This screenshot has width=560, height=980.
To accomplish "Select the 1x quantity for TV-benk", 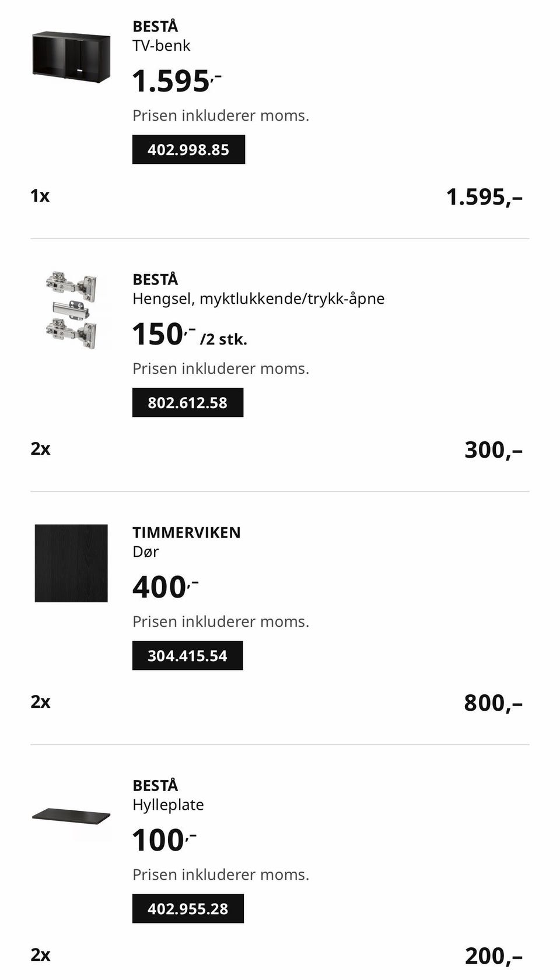I will pyautogui.click(x=40, y=196).
